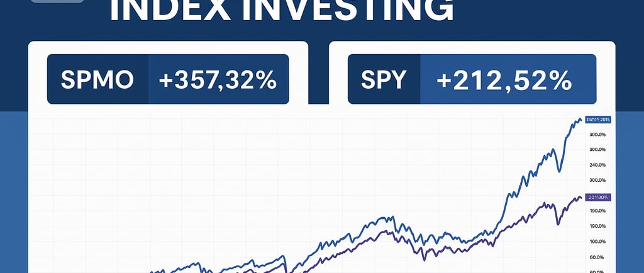Select the +212,52% return value
644x273 pixels.
point(504,80)
